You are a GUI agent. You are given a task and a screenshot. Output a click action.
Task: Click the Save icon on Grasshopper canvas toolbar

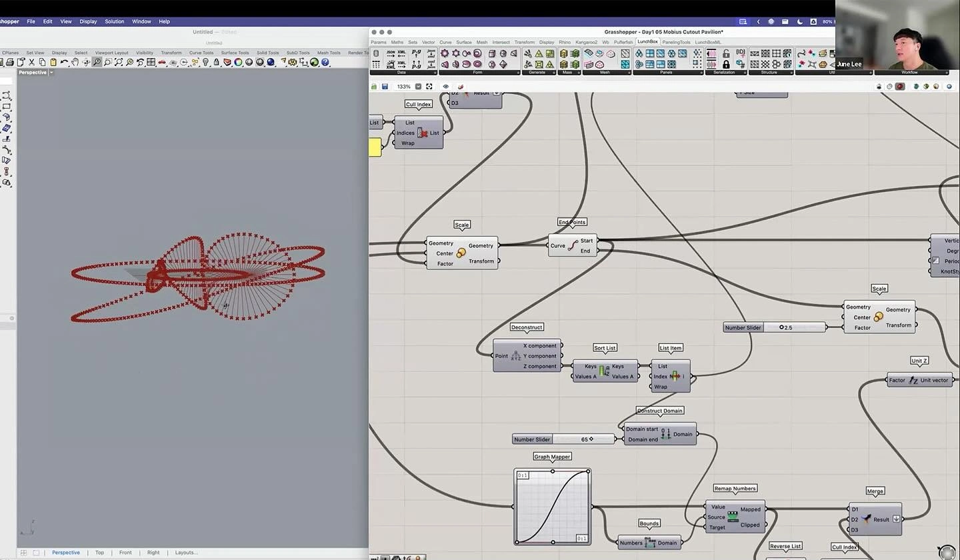[x=385, y=86]
